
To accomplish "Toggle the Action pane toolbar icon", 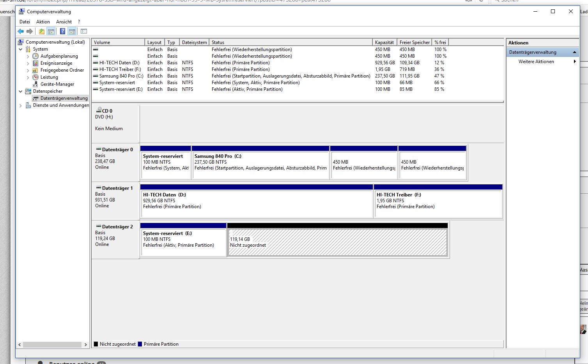I will [72, 32].
